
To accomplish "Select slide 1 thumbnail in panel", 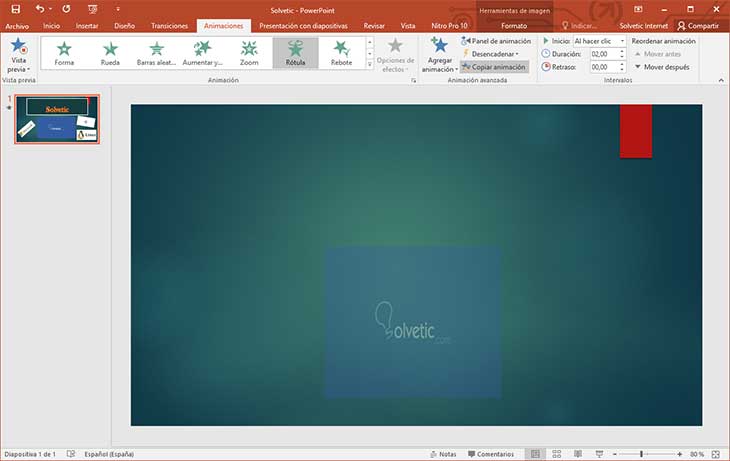I will tap(57, 119).
